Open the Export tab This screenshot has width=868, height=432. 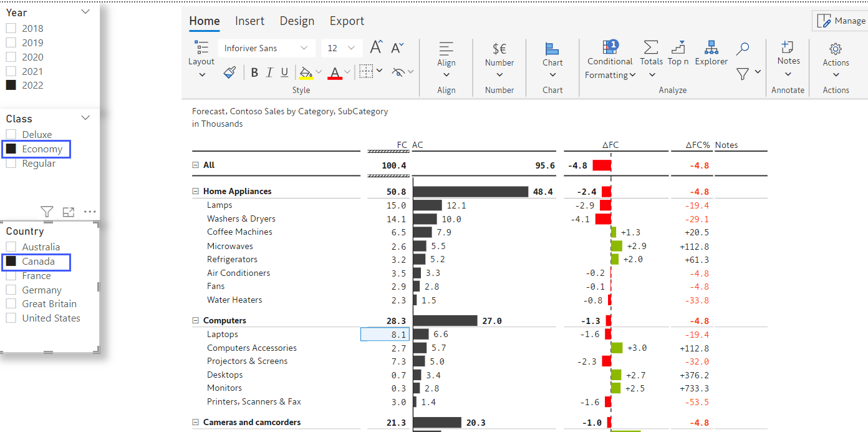click(347, 21)
